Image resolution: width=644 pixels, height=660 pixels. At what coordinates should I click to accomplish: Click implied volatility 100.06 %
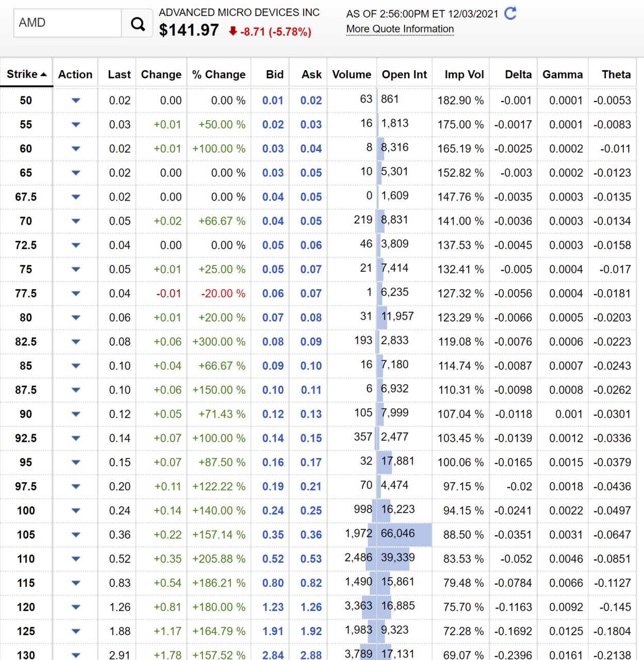[x=460, y=463]
